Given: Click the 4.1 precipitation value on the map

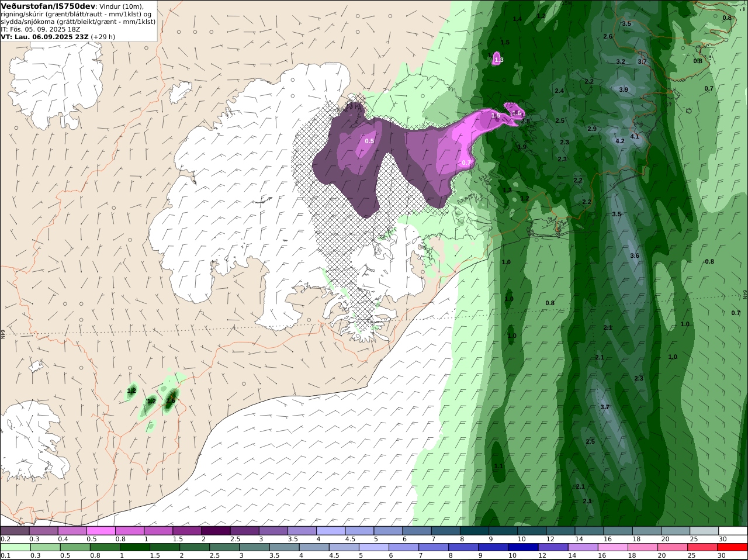Looking at the screenshot, I should (635, 136).
